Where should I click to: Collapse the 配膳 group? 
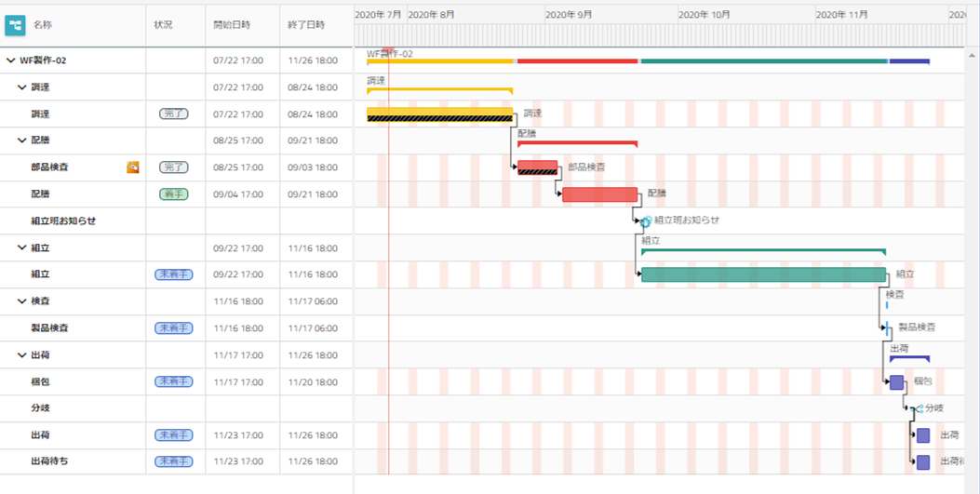pos(22,140)
